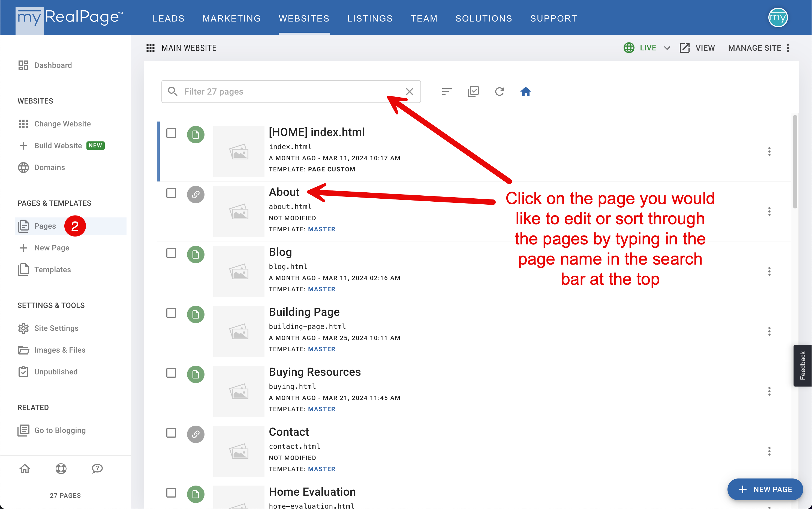Click the magnifier search icon
The width and height of the screenshot is (812, 509).
tap(173, 92)
